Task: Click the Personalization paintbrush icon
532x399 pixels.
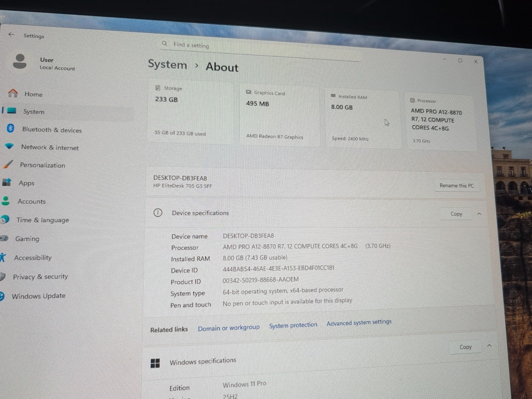Action: (8, 164)
